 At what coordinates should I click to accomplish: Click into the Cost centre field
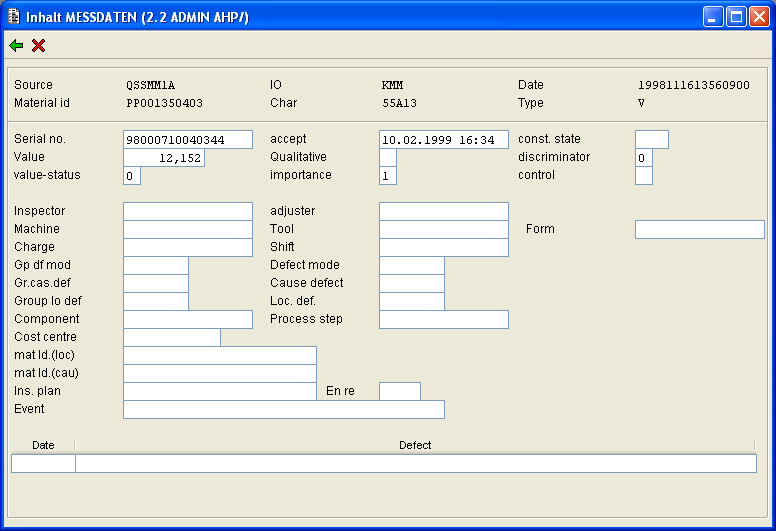click(x=172, y=338)
